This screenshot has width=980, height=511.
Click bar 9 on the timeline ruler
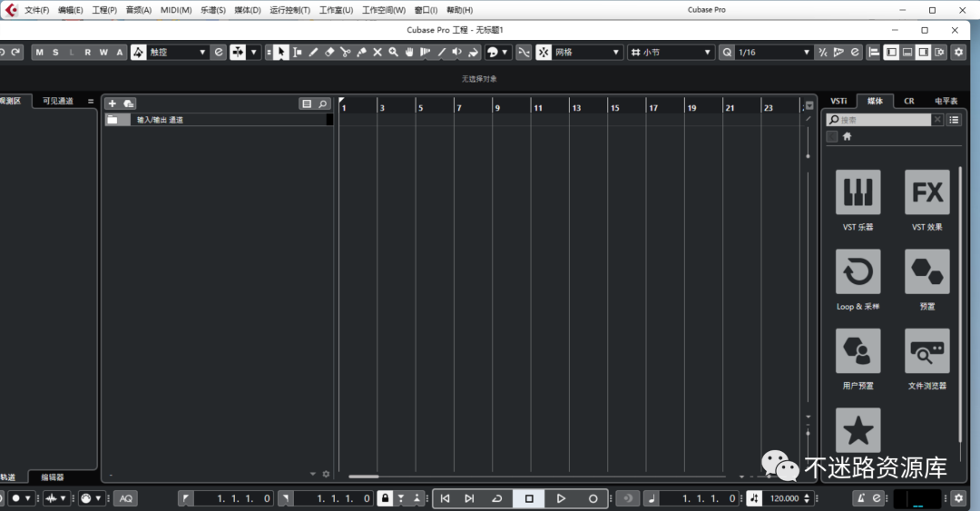[497, 108]
